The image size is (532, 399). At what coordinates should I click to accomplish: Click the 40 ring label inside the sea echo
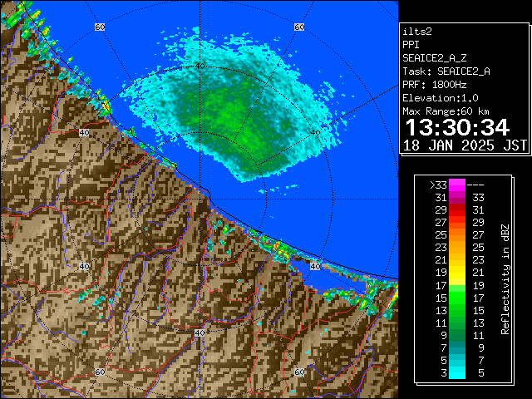(199, 66)
